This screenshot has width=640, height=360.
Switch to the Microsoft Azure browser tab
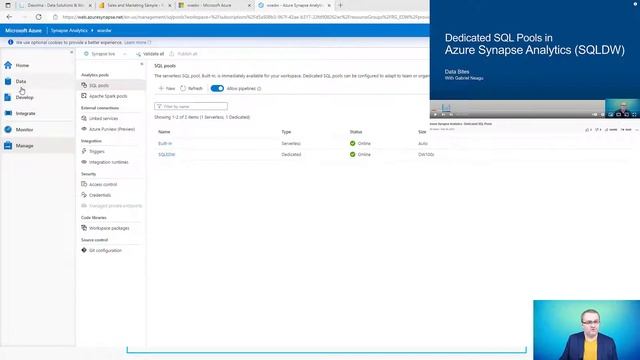click(x=214, y=5)
